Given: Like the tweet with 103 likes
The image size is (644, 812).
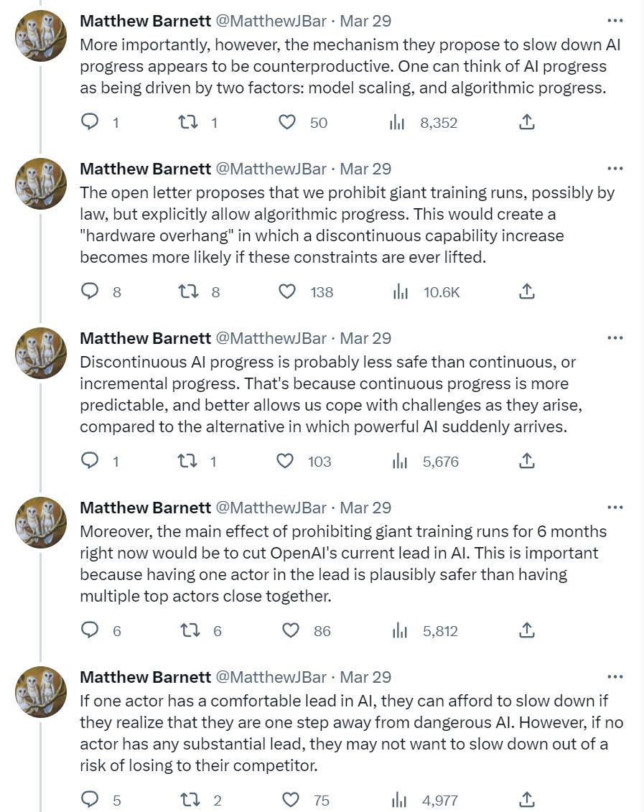Looking at the screenshot, I should click(285, 461).
